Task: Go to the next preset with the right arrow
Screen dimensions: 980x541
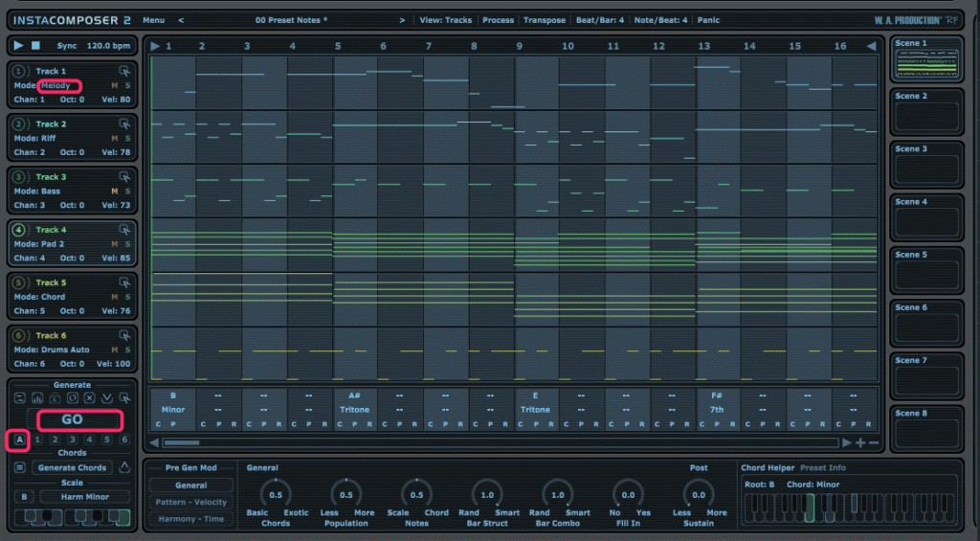Action: (x=402, y=20)
